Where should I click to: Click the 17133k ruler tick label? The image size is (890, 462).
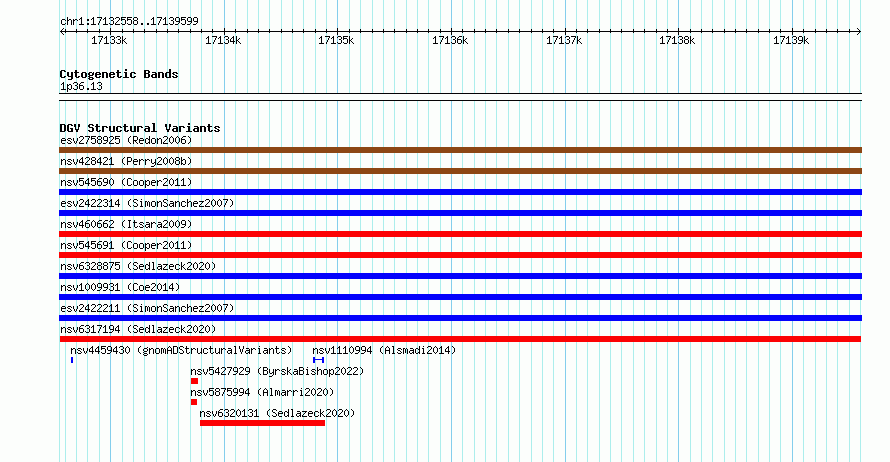tap(109, 40)
